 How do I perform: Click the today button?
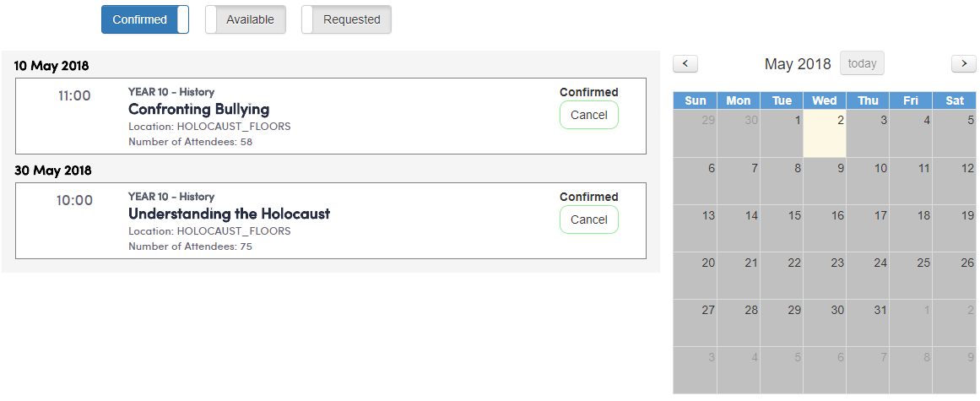pyautogui.click(x=862, y=63)
